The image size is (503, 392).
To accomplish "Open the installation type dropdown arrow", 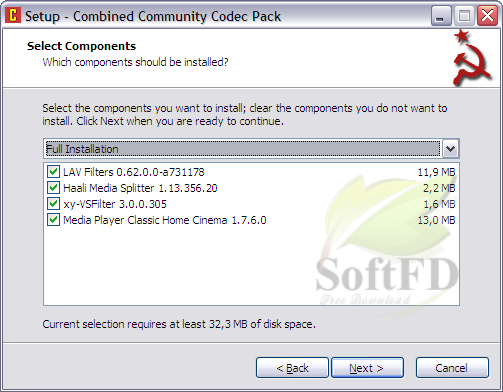I will click(451, 149).
